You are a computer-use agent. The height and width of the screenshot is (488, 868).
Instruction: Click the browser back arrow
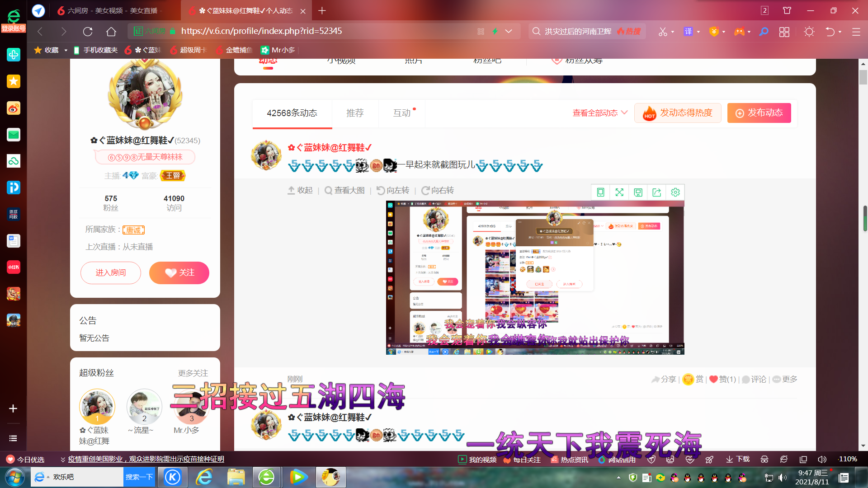click(40, 32)
